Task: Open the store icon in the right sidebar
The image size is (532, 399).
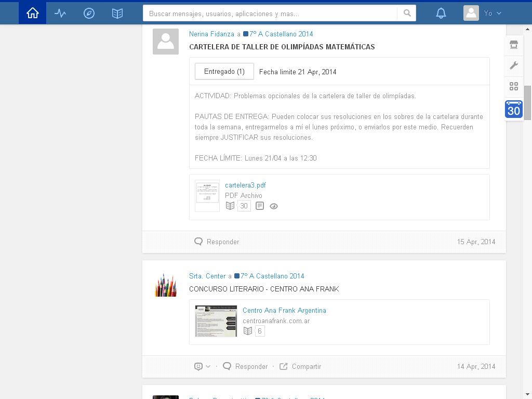Action: tap(514, 45)
